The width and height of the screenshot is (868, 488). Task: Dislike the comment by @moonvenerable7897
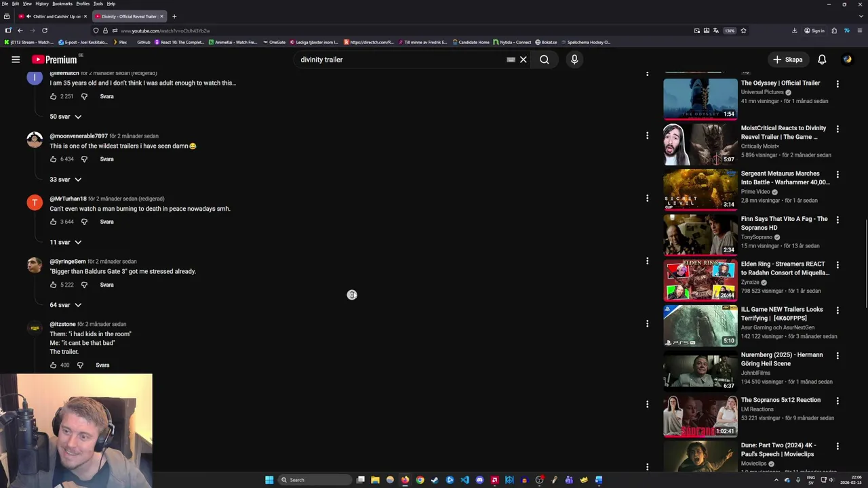pyautogui.click(x=84, y=159)
